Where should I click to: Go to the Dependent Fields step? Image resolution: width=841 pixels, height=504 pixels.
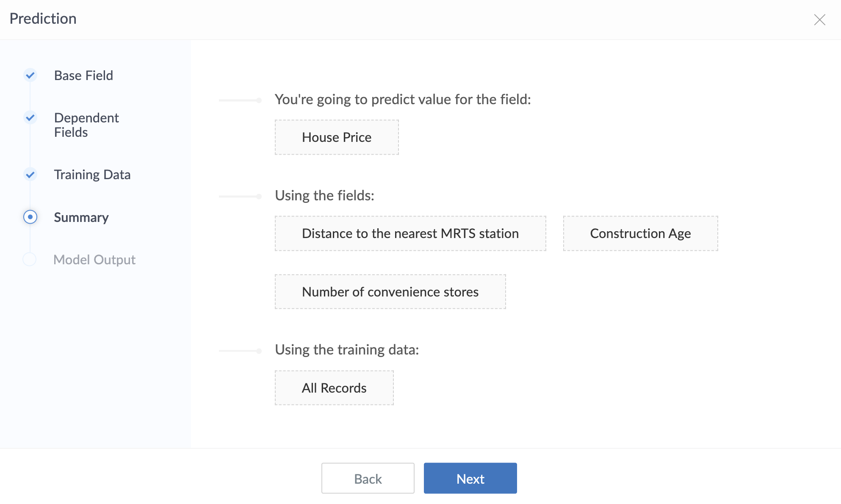click(86, 125)
